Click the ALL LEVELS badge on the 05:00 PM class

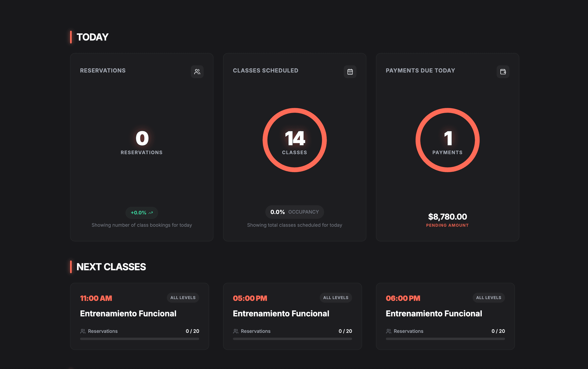(x=335, y=297)
